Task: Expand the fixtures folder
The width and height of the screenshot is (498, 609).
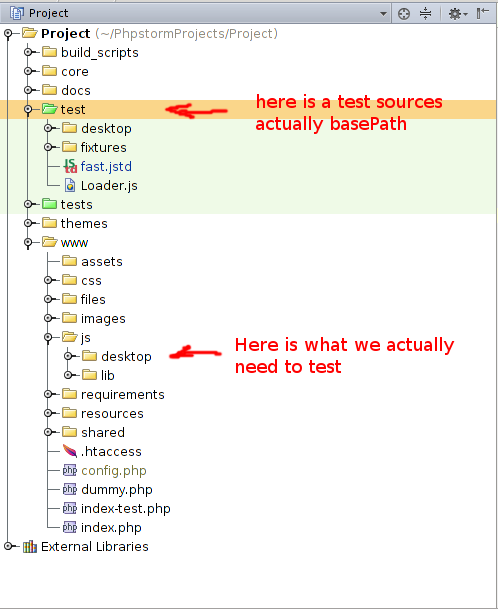Action: point(48,147)
